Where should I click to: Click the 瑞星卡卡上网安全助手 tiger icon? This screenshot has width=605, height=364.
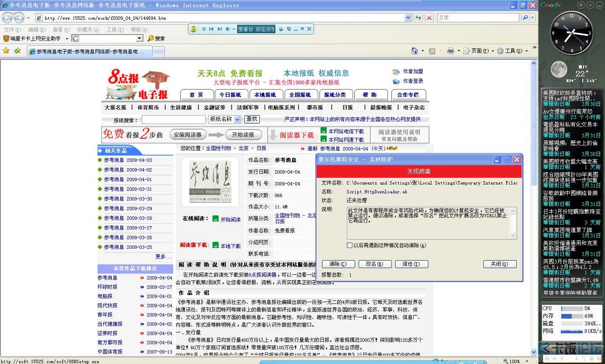click(x=6, y=38)
